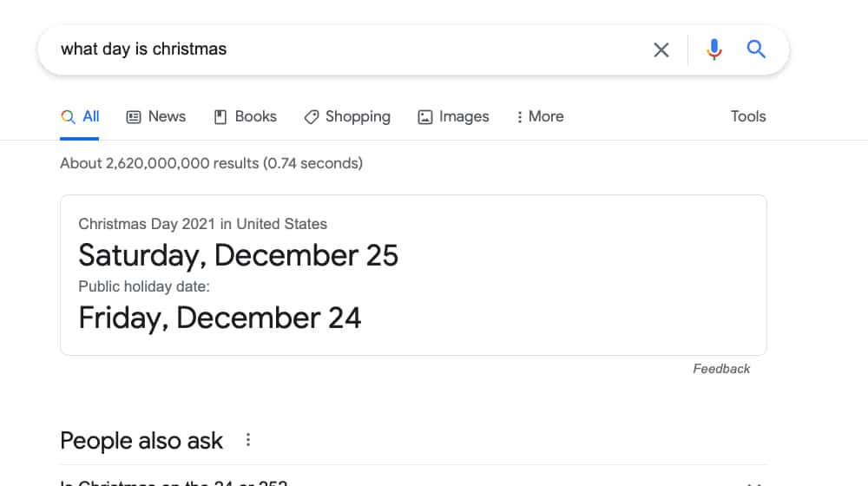Click the 'About 2,620,000,000 results' stats text

(x=211, y=163)
